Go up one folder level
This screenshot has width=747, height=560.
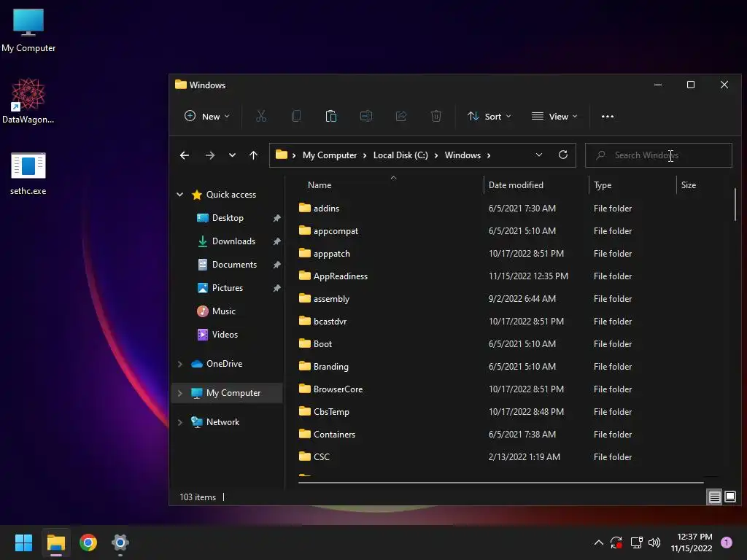[253, 155]
